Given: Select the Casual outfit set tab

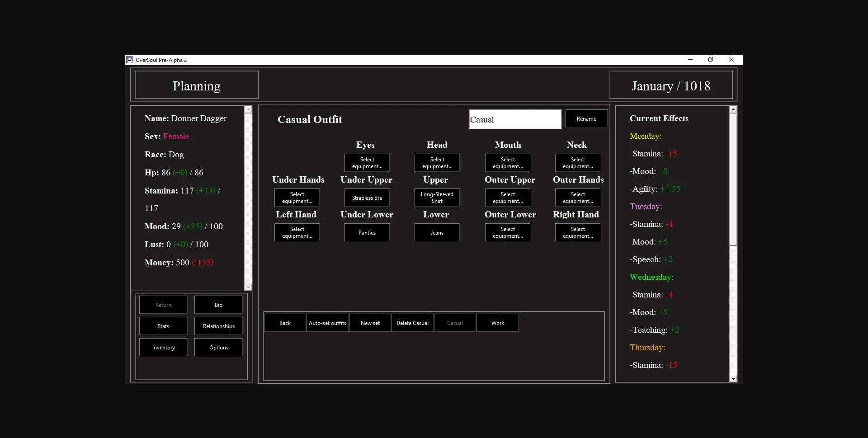Looking at the screenshot, I should [455, 323].
